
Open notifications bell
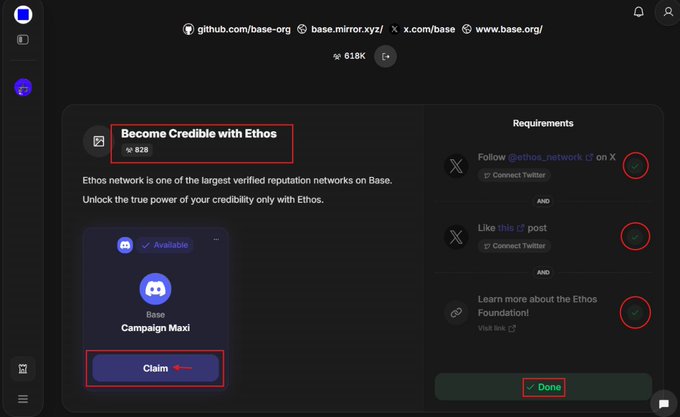tap(638, 12)
